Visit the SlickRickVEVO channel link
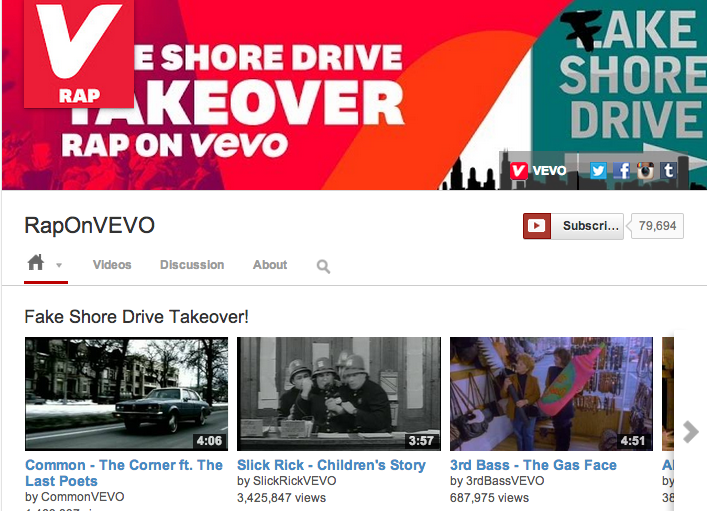This screenshot has height=511, width=707. tap(294, 481)
